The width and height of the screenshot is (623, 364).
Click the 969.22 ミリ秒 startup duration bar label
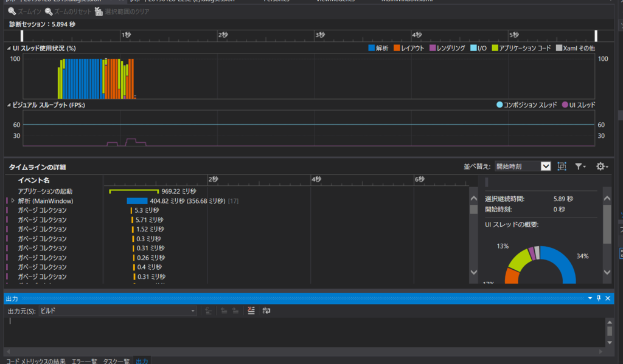point(179,191)
